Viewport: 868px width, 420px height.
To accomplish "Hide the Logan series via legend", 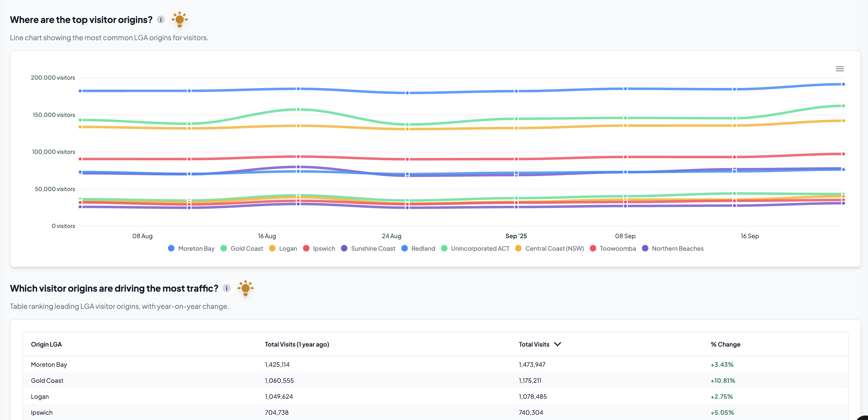I will [x=288, y=248].
